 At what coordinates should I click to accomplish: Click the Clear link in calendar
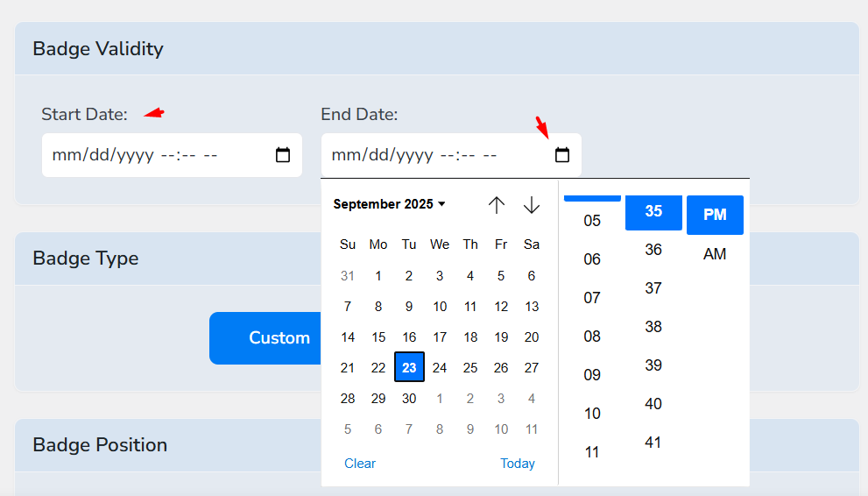point(360,464)
